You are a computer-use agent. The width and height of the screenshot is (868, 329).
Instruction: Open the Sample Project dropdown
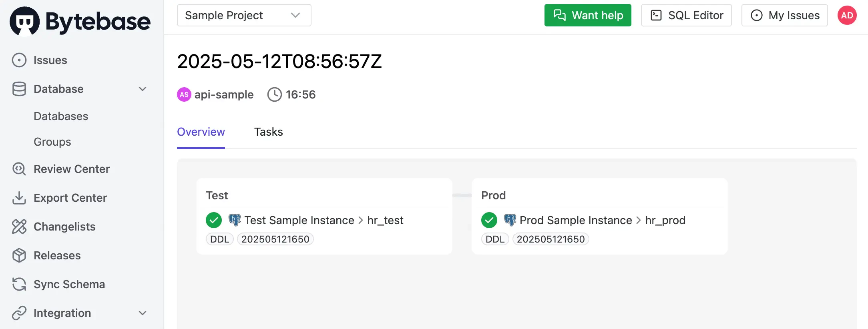244,15
